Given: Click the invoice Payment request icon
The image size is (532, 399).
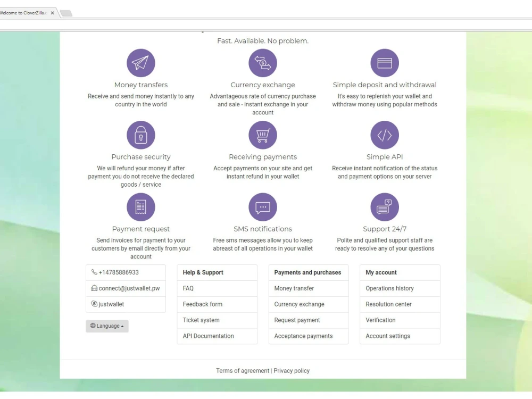Looking at the screenshot, I should 141,207.
